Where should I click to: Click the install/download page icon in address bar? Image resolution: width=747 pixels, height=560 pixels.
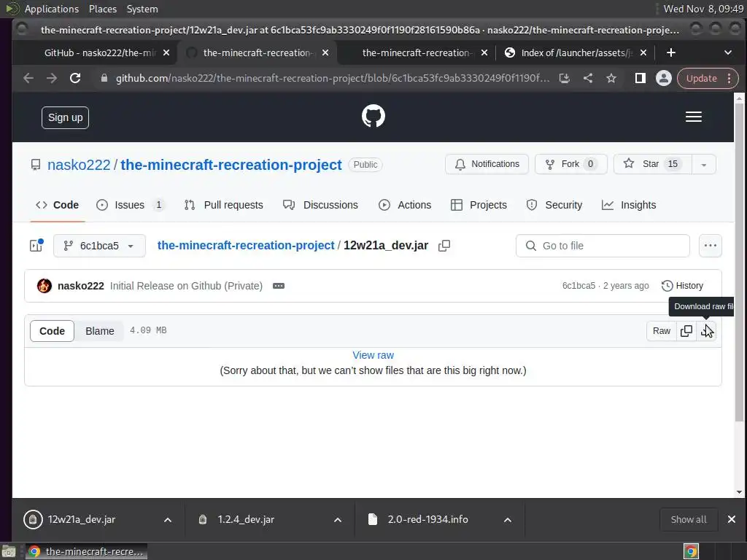(x=565, y=78)
